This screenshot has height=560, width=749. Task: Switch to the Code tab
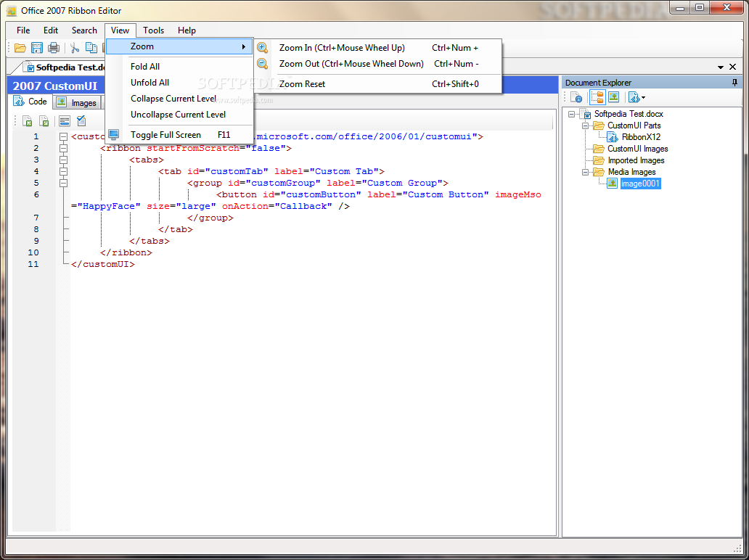[x=30, y=102]
